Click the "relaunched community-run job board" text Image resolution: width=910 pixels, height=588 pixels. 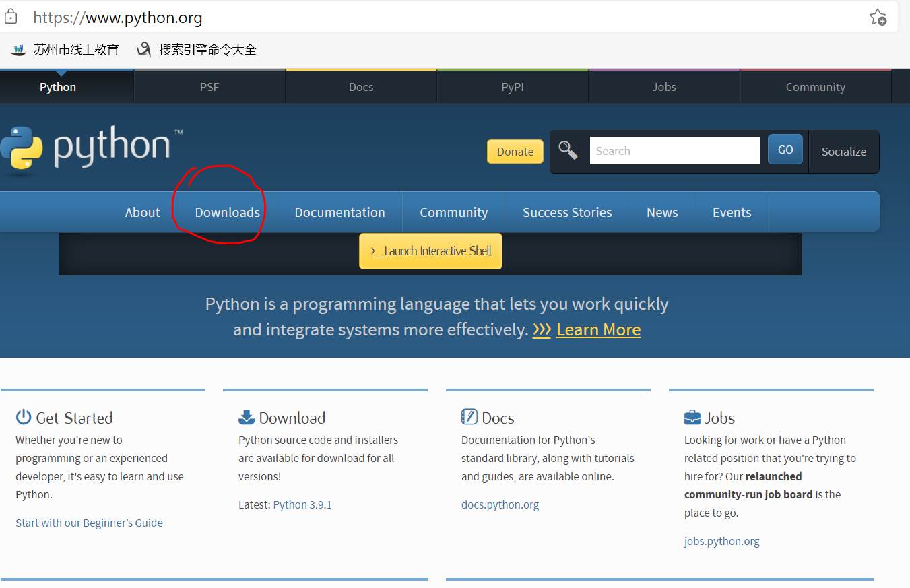(748, 485)
